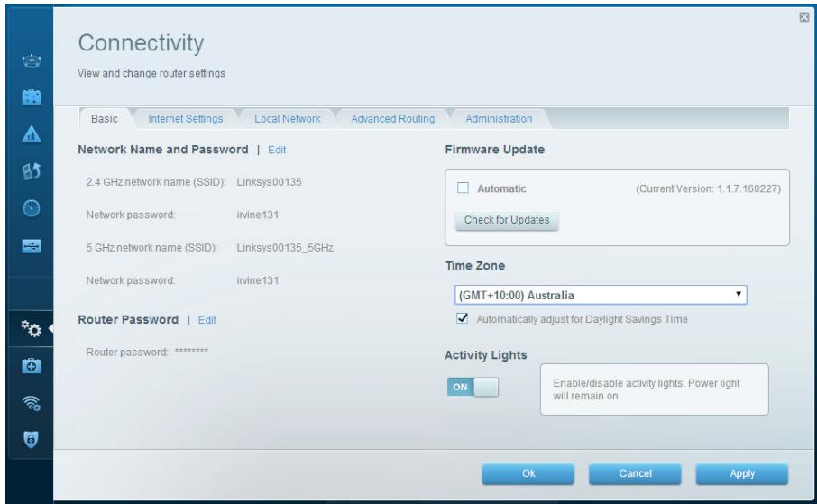Open Parental Controls warning-sign icon
Viewport: 817px width, 504px height.
click(x=32, y=134)
